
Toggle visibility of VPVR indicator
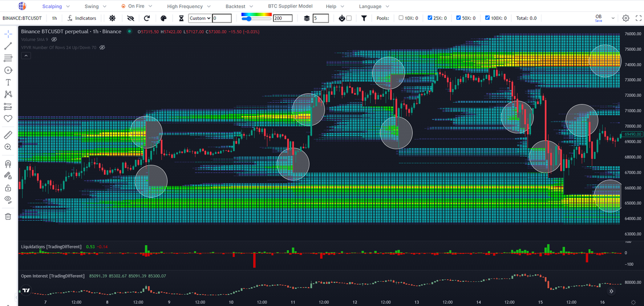click(102, 47)
